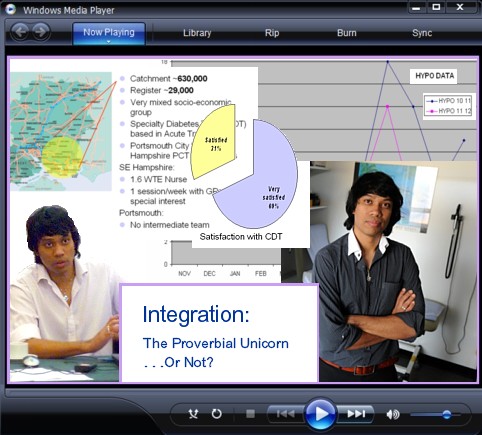Image resolution: width=482 pixels, height=435 pixels.
Task: Minimize the Windows Media Player window
Action: coord(416,7)
